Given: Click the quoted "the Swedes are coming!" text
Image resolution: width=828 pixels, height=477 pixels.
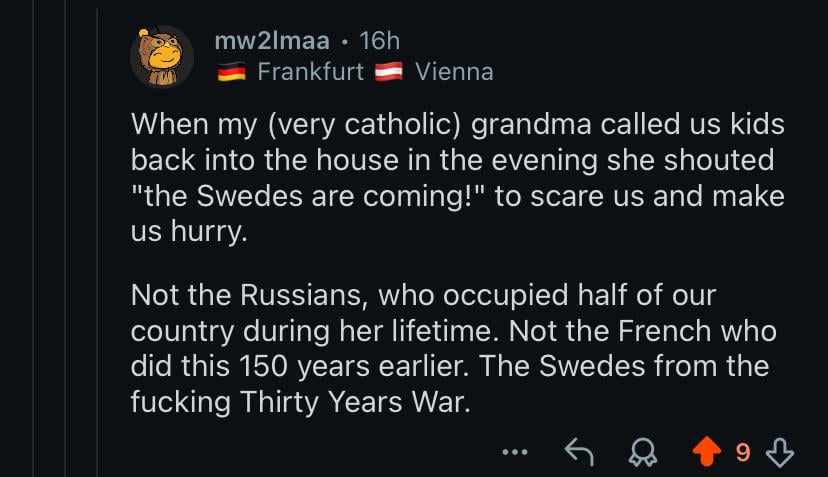Looking at the screenshot, I should [x=308, y=195].
